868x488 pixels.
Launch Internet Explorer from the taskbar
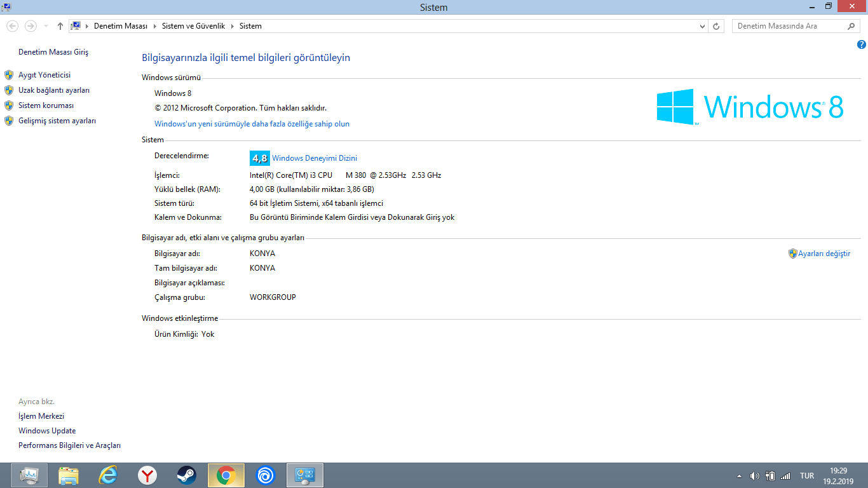tap(108, 475)
